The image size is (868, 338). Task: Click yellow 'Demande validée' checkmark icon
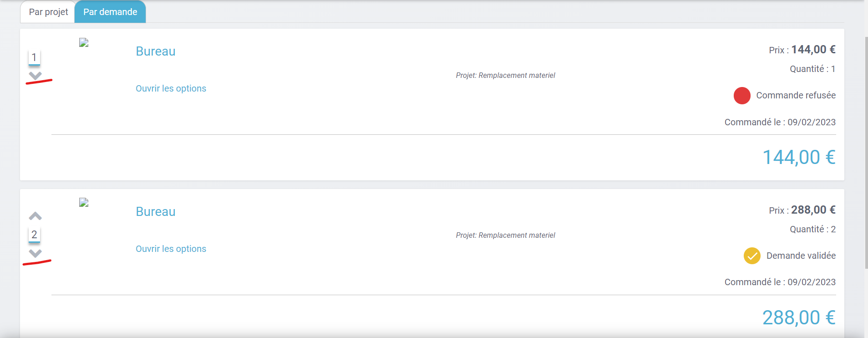[751, 256]
